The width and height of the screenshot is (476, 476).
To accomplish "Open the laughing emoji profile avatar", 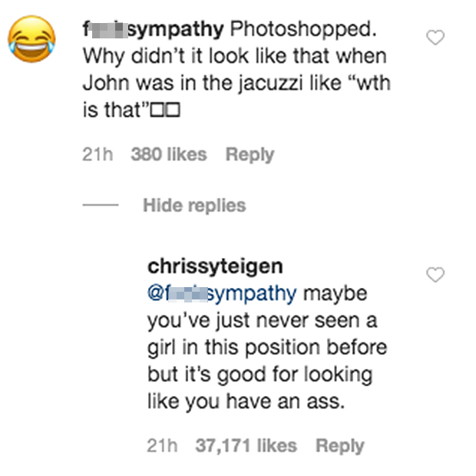I will coord(32,41).
